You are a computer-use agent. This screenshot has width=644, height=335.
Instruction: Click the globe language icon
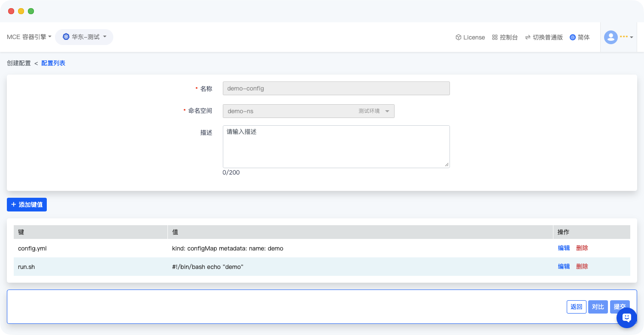tap(572, 37)
